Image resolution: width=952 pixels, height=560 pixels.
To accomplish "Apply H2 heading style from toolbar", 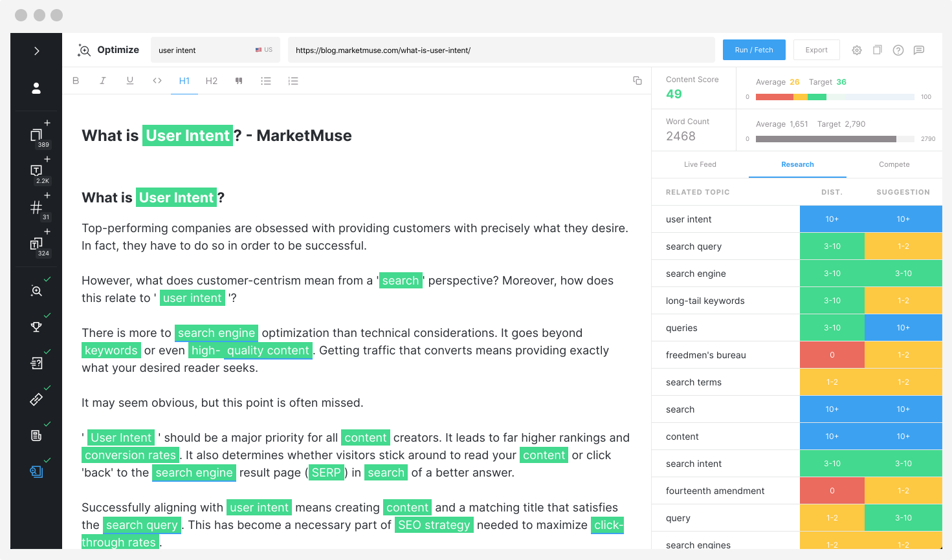I will point(211,80).
